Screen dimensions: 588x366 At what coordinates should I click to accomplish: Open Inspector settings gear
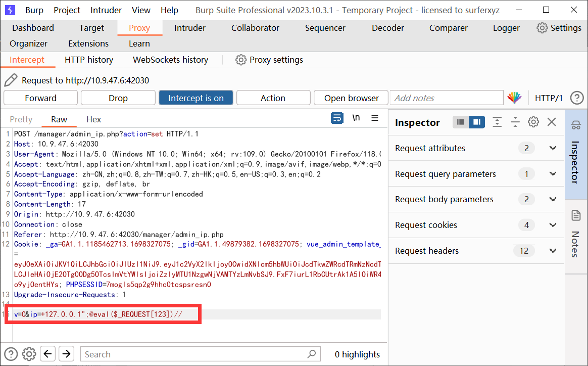point(533,122)
